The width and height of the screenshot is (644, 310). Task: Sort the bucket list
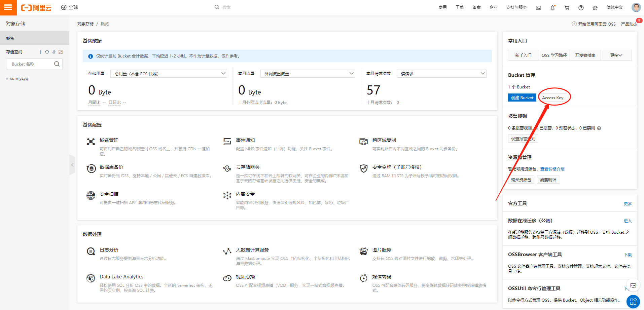point(54,52)
